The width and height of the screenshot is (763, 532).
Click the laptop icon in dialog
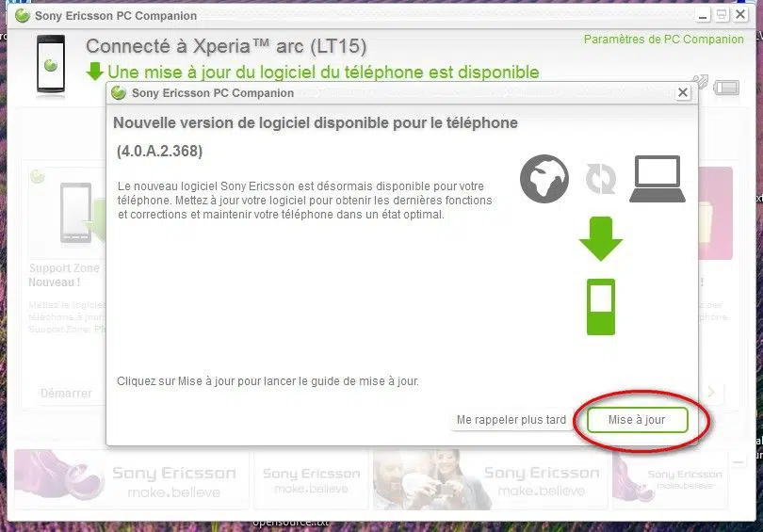click(657, 179)
